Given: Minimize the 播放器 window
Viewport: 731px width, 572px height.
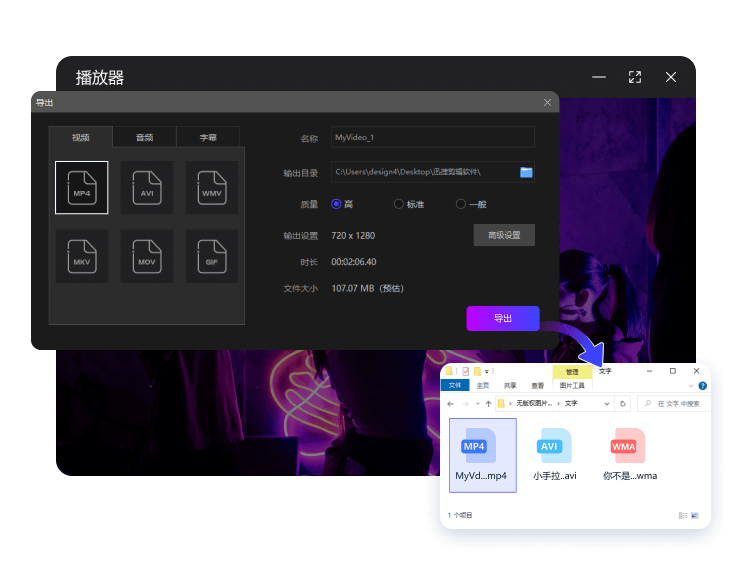Looking at the screenshot, I should 599,77.
